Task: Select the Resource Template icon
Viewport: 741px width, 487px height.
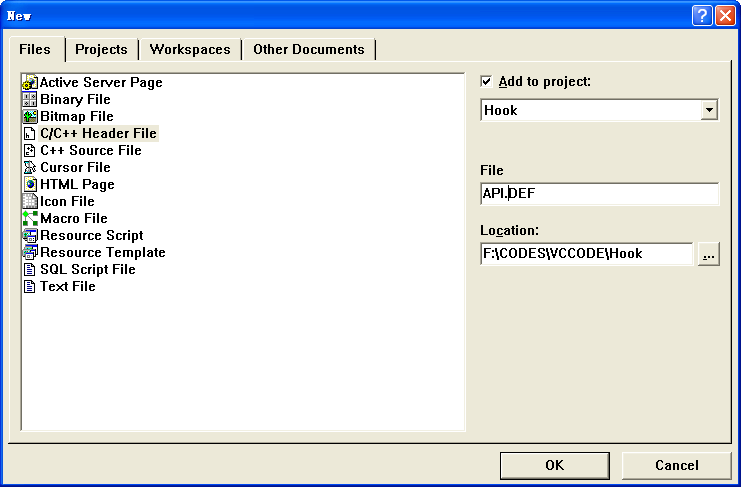Action: (x=30, y=252)
